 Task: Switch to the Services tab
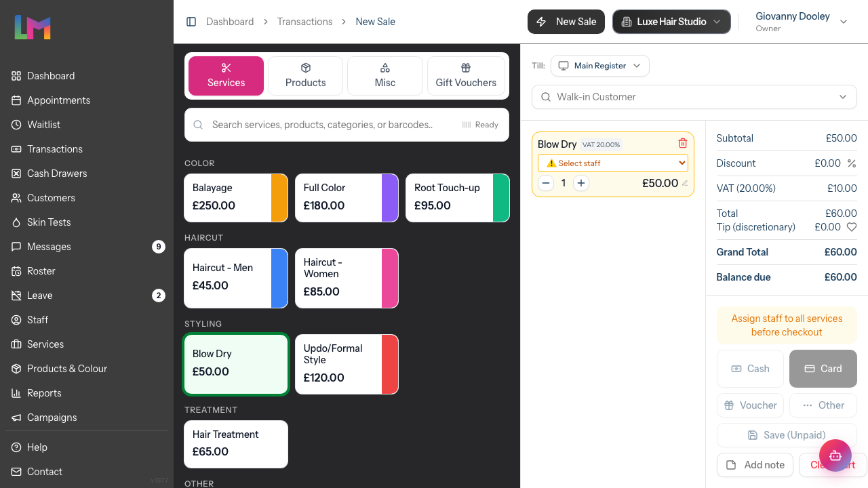click(226, 76)
